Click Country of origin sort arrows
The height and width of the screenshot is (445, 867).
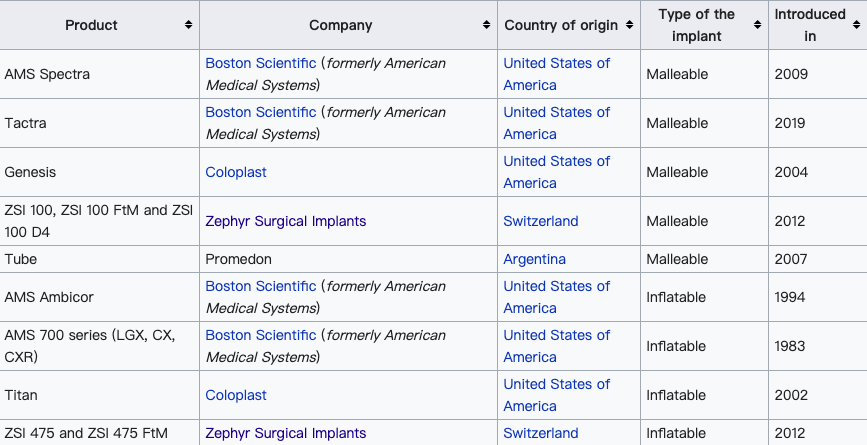pyautogui.click(x=629, y=25)
